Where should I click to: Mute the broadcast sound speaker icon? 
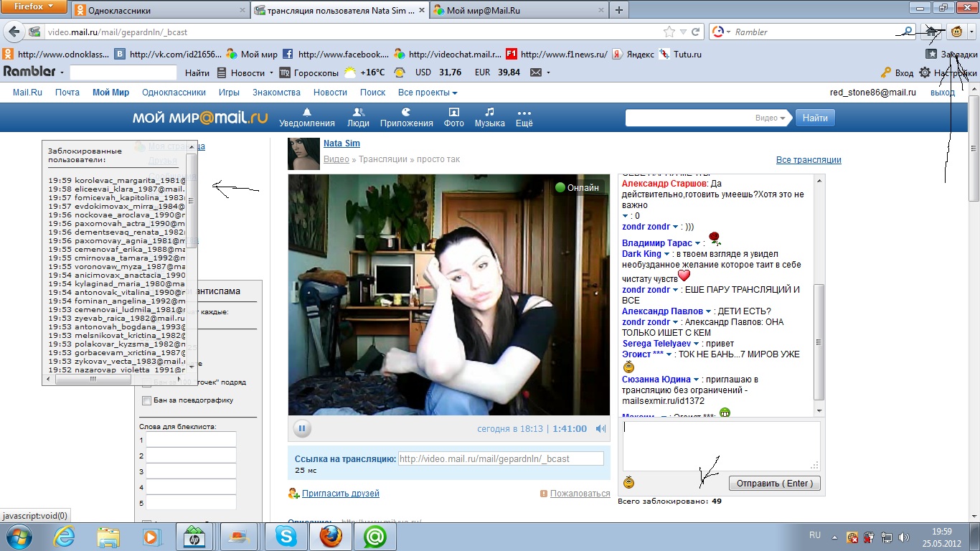[600, 429]
